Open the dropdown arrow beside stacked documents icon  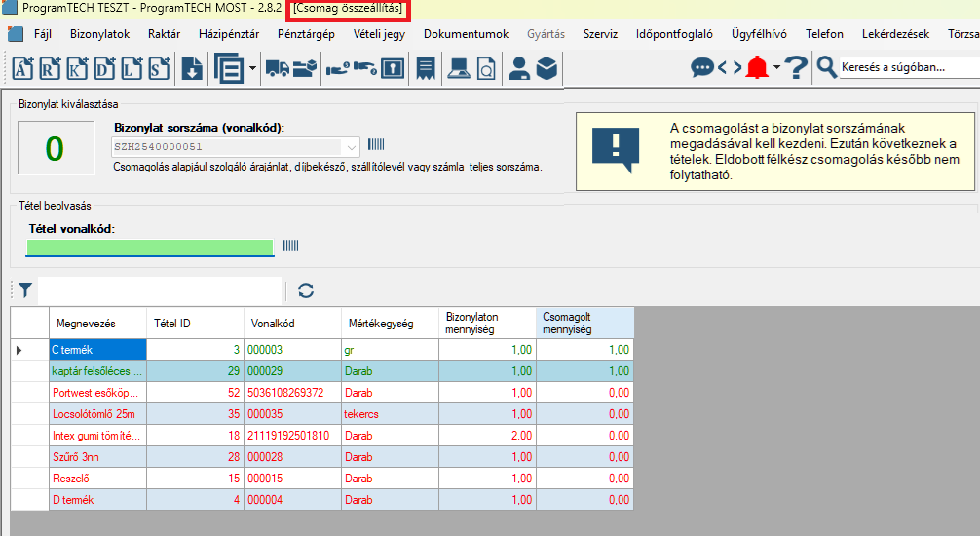252,68
